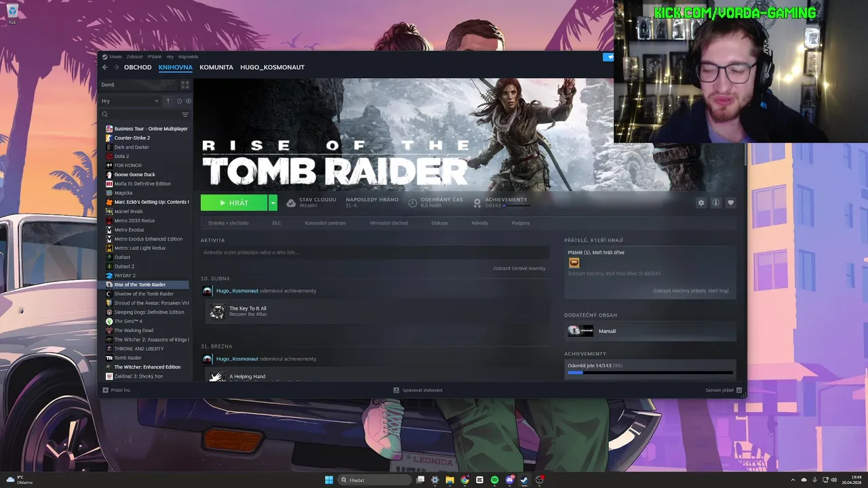Open Steam from the Windows taskbar
The width and height of the screenshot is (868, 488).
[524, 480]
